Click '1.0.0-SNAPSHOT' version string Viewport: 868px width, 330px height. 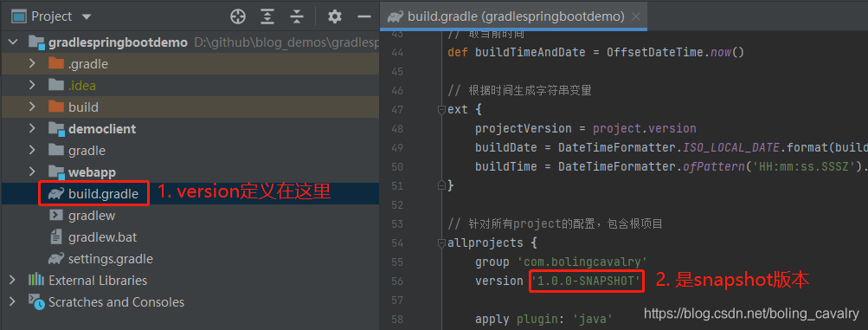tap(587, 281)
